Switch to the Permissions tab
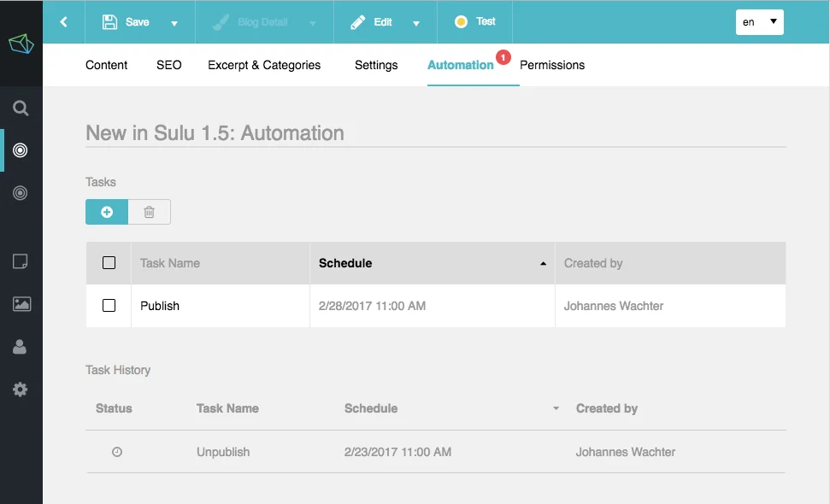830x504 pixels. click(x=552, y=65)
